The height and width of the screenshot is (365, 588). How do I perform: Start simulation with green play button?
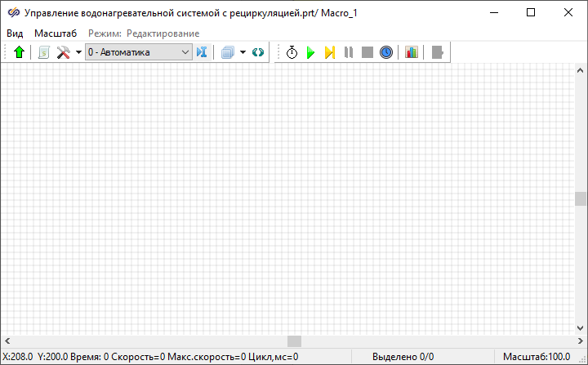(x=310, y=52)
